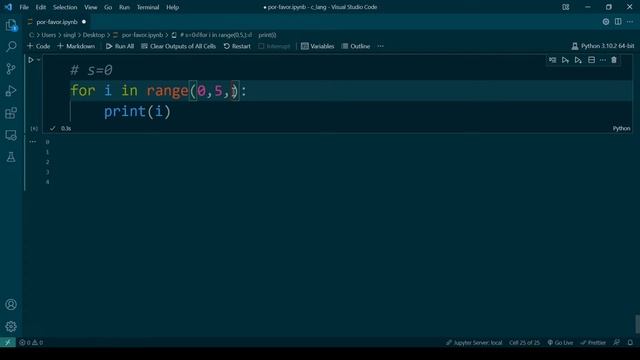Open the Source Control view
The width and height of the screenshot is (640, 360).
[x=11, y=69]
